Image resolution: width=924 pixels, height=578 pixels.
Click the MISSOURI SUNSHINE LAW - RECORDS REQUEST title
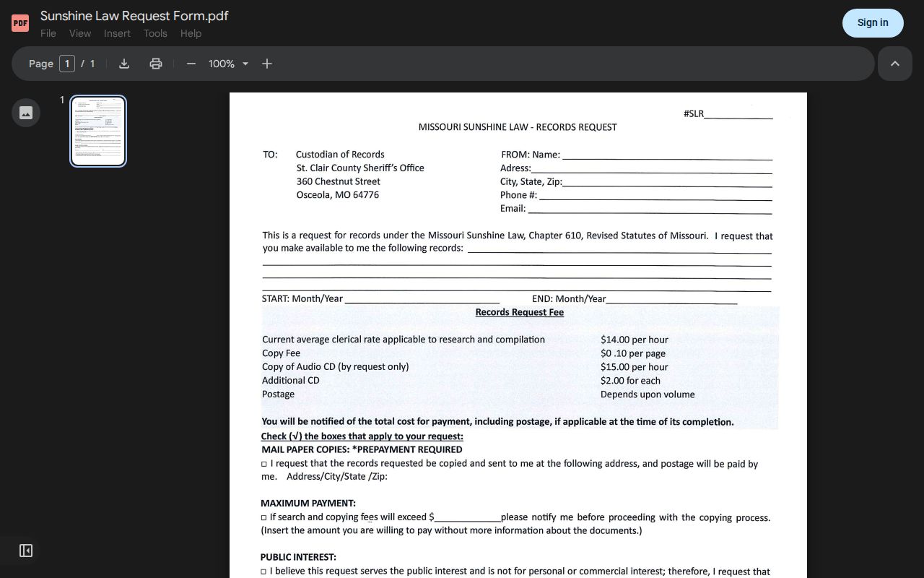[x=518, y=127]
